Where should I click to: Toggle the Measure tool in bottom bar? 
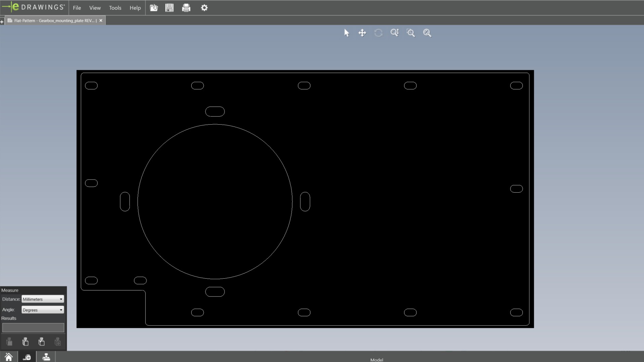click(27, 357)
